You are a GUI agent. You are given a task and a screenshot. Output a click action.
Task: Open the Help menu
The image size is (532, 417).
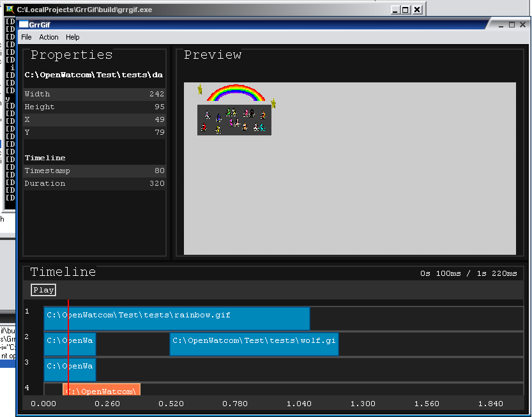[x=73, y=38]
